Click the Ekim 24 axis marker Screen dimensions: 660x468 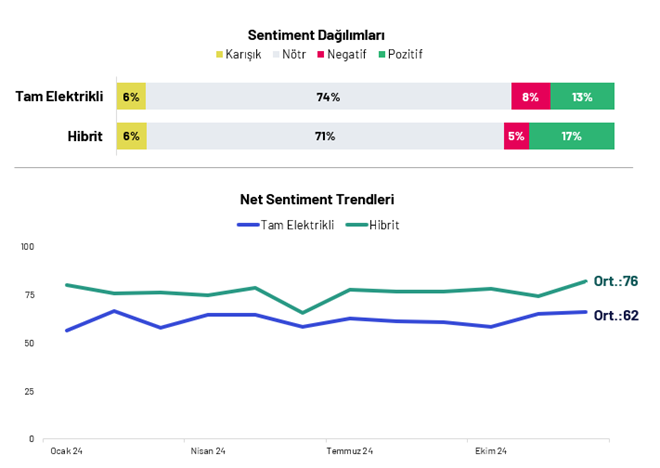pos(489,451)
